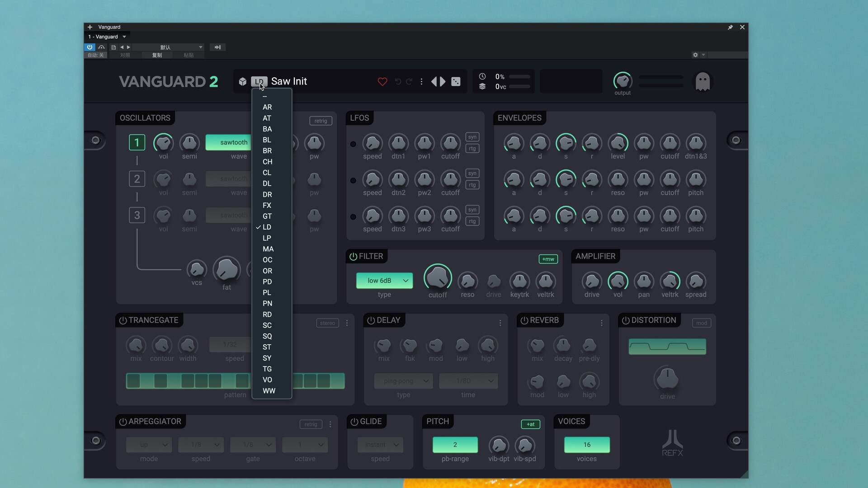Open the preset three-dot options menu
Viewport: 868px width, 488px height.
(421, 81)
